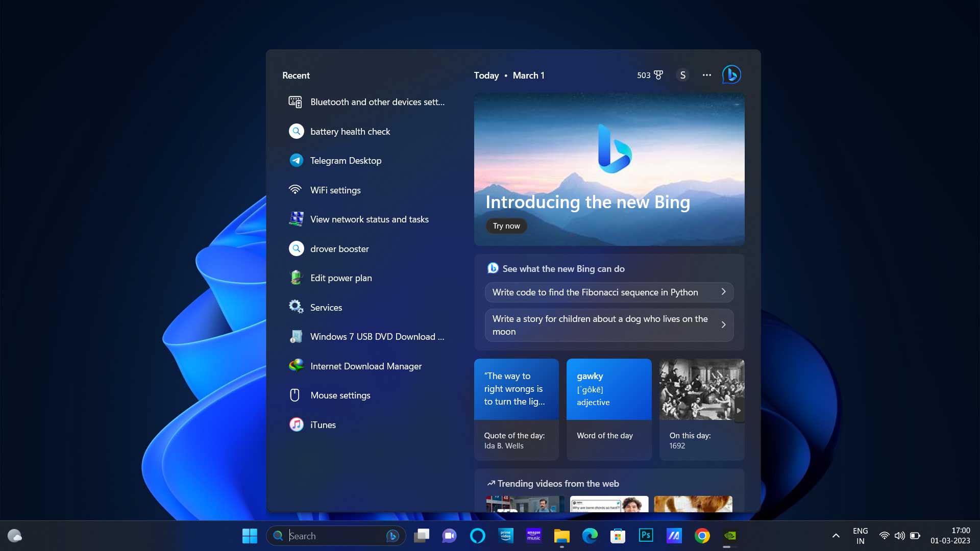
Task: Launch Telegram Desktop from recent list
Action: pos(367,161)
